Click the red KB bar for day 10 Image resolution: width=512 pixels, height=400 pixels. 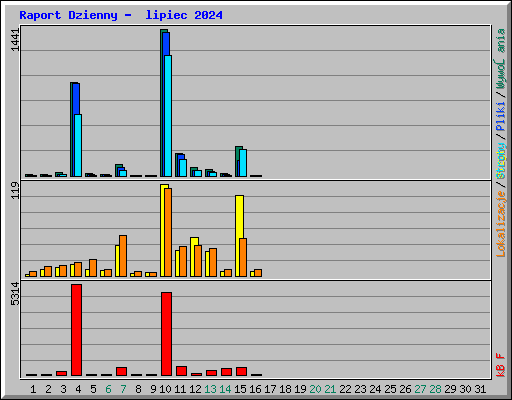[x=166, y=334]
